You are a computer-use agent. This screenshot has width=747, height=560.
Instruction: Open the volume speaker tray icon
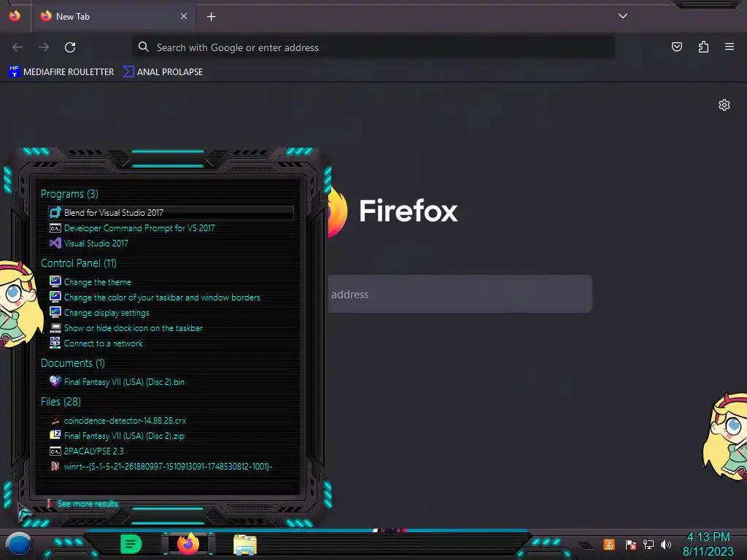tap(666, 544)
